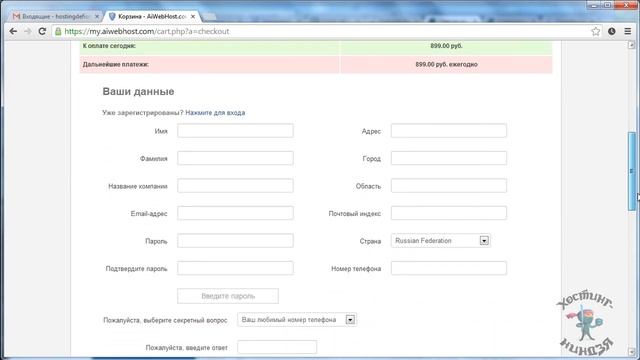The height and width of the screenshot is (360, 640).
Task: Click the К оплате сегодня label
Action: [x=109, y=46]
